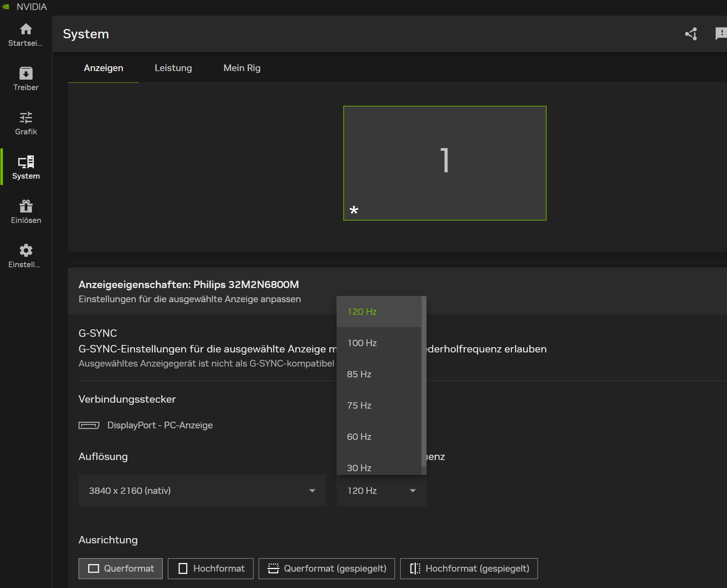727x588 pixels.
Task: Switch to the Mein Rig tab
Action: pos(242,68)
